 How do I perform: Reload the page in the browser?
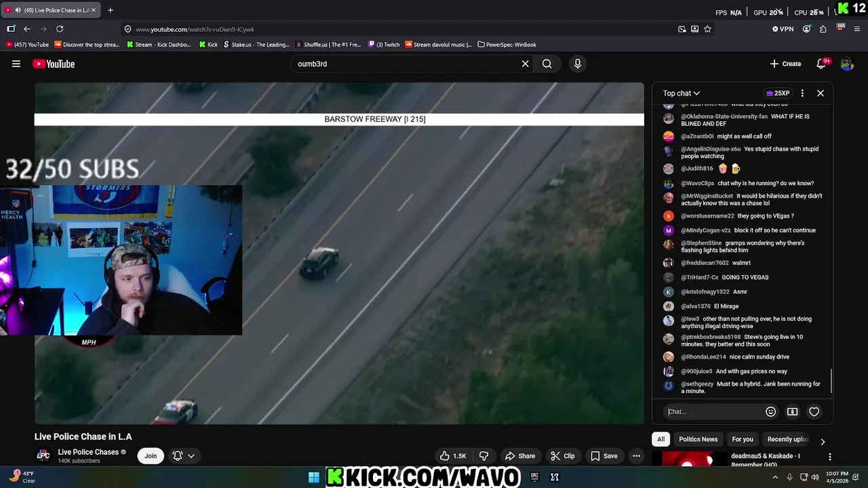click(x=60, y=29)
